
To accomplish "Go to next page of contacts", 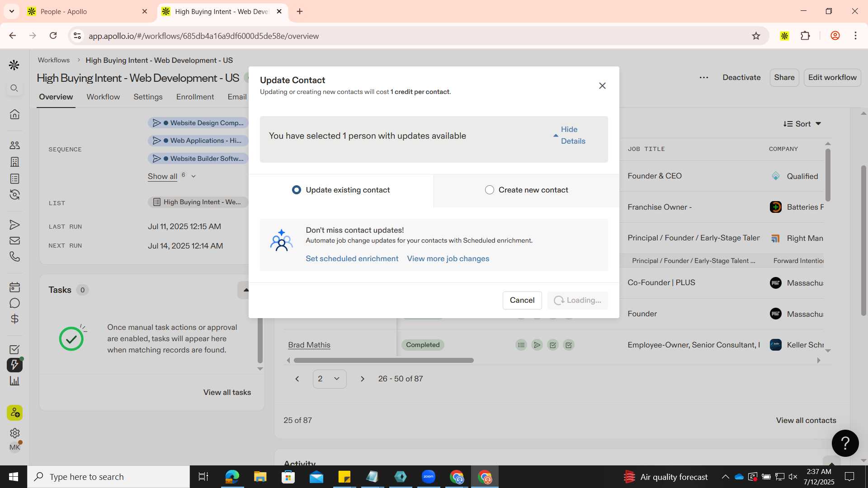I will [362, 379].
